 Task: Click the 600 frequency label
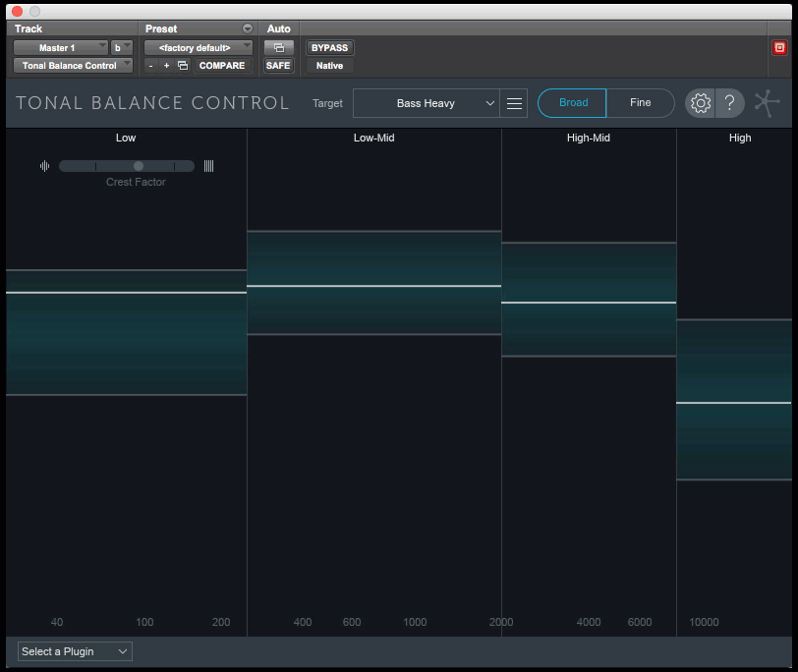click(352, 622)
